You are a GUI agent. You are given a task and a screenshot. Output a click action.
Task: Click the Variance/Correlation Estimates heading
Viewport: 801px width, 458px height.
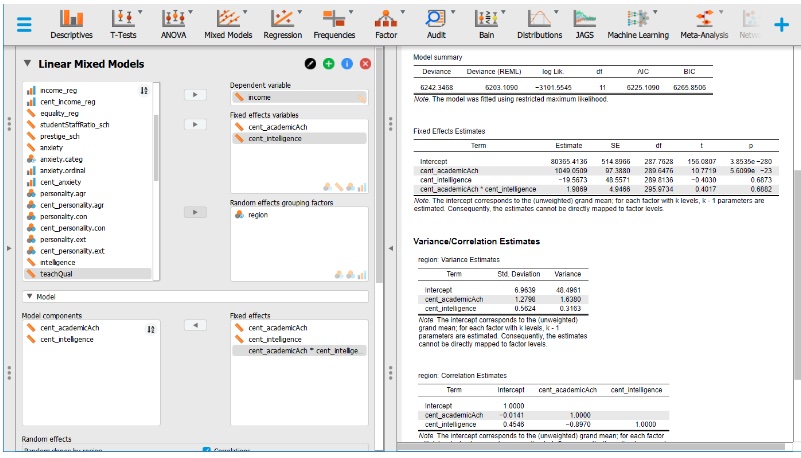point(476,242)
